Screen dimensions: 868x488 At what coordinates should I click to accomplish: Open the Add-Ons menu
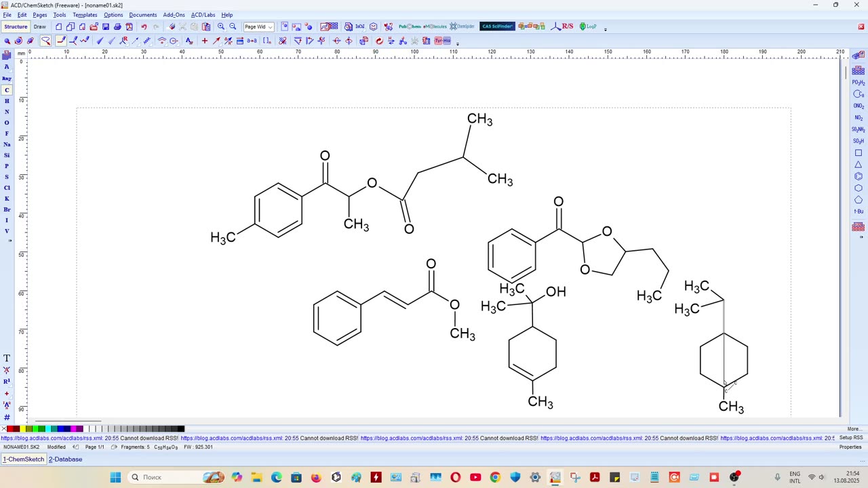coord(174,15)
